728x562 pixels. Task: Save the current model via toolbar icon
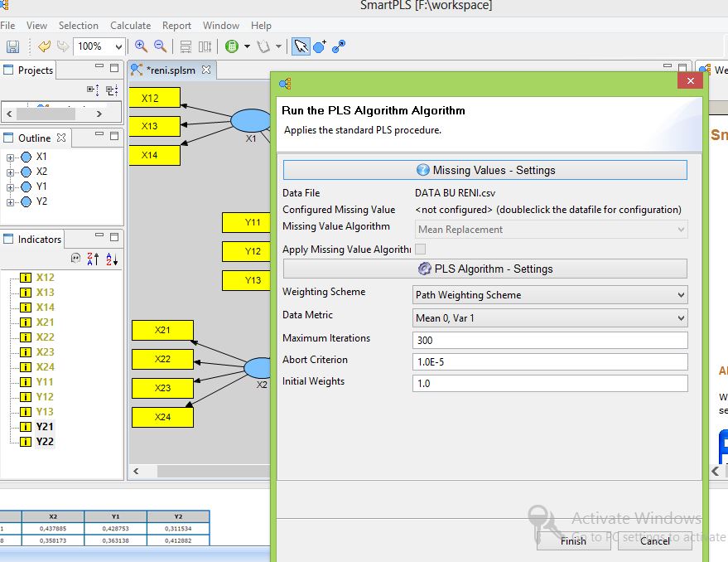pos(13,46)
